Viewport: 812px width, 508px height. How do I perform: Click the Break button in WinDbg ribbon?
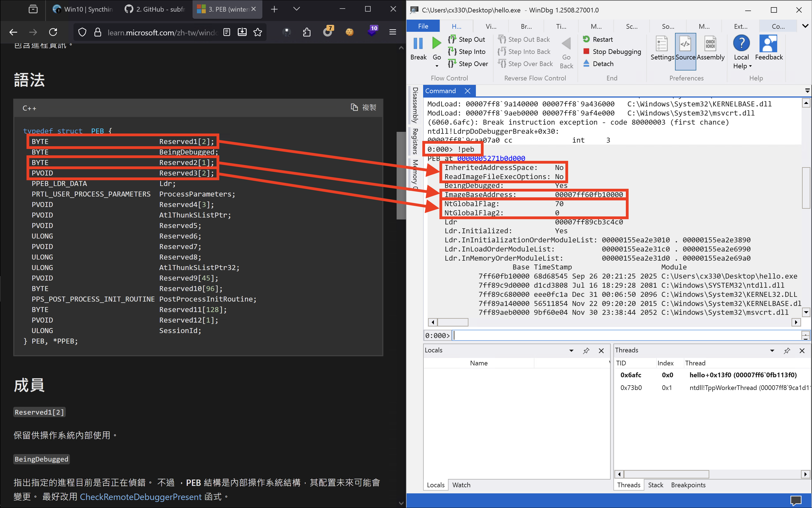click(418, 49)
